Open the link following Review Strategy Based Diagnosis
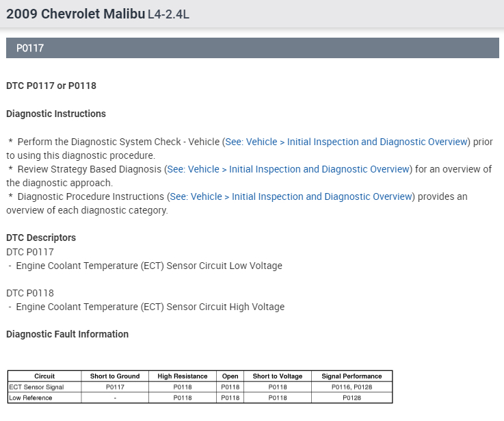 point(288,169)
